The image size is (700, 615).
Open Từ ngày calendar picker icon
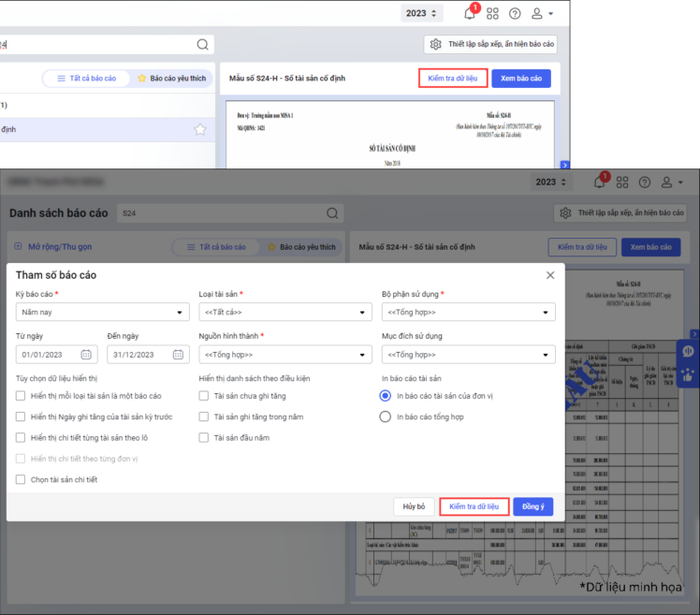(x=86, y=355)
